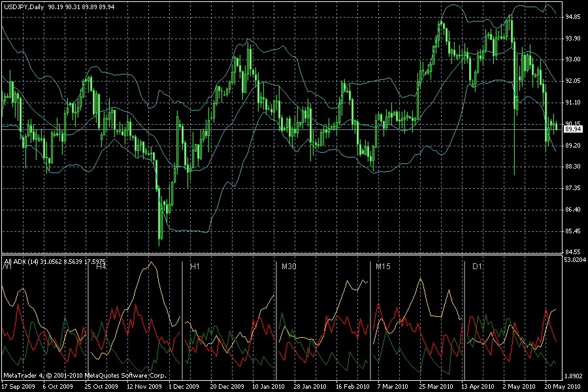Select the 84.55 price level label
The width and height of the screenshot is (588, 392).
coord(573,252)
